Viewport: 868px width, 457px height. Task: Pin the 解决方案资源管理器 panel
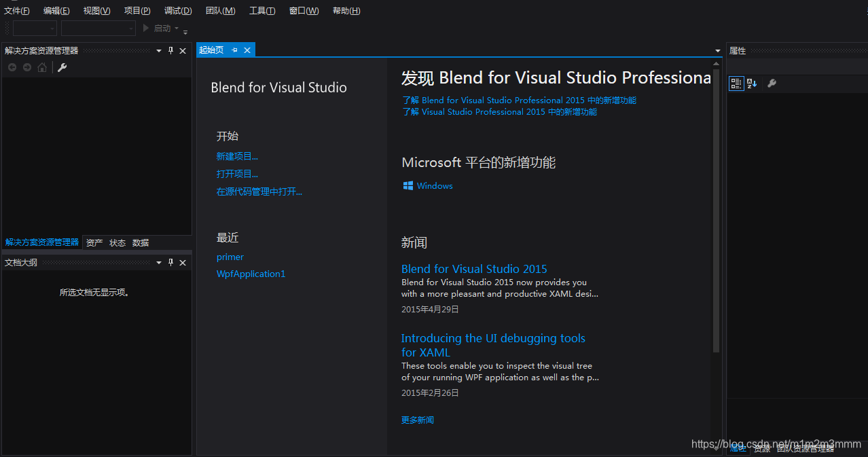(x=171, y=51)
